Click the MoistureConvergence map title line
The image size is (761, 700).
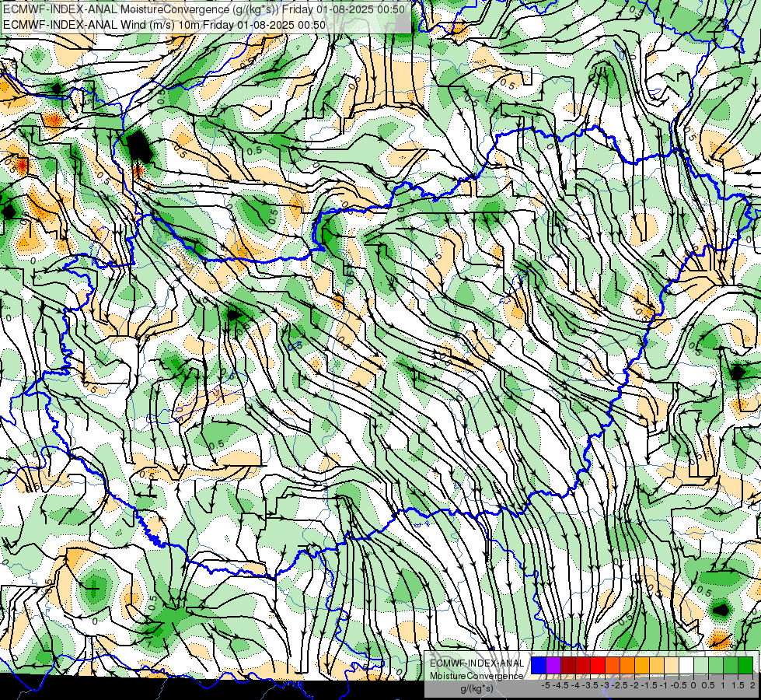203,9
